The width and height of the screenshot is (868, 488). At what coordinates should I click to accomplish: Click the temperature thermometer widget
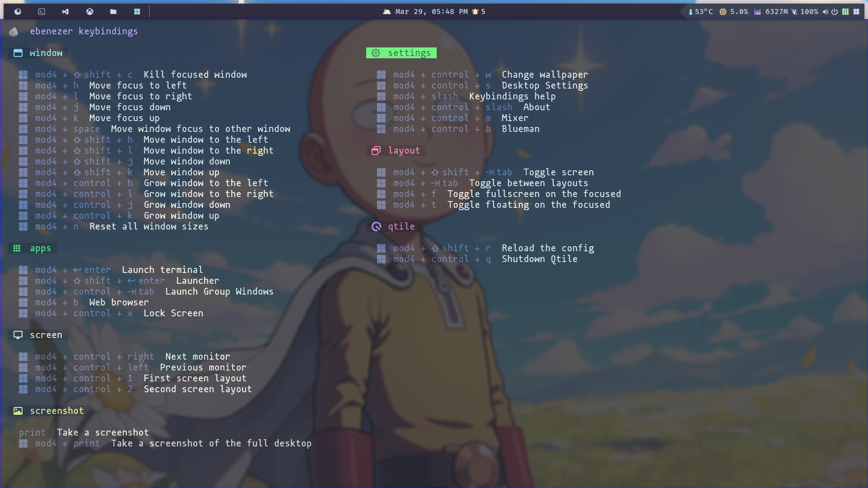click(x=700, y=12)
